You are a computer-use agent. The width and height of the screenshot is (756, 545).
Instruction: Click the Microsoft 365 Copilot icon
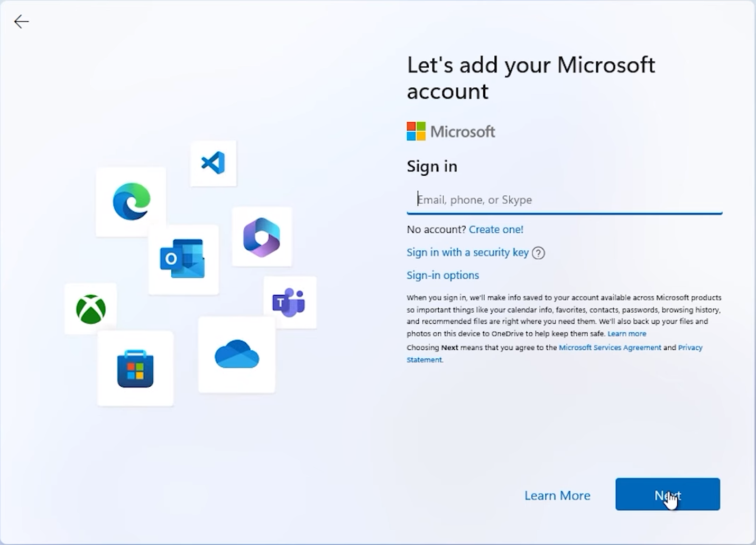[x=262, y=237]
